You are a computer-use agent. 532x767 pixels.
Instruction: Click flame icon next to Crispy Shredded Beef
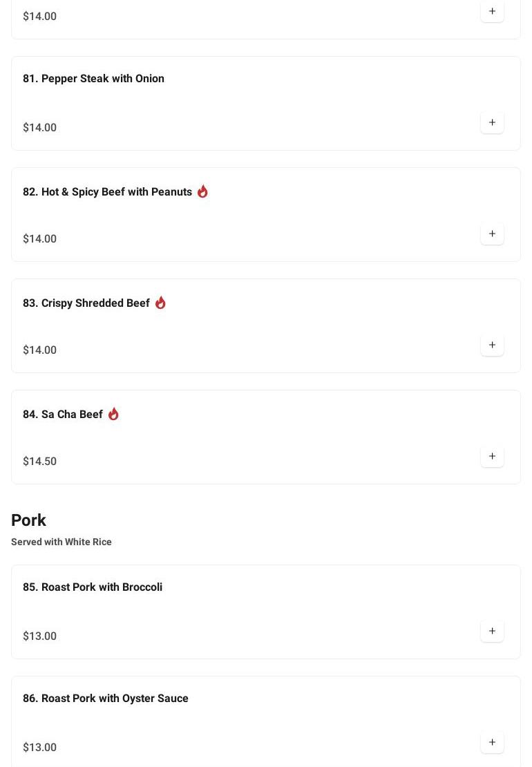click(x=160, y=303)
